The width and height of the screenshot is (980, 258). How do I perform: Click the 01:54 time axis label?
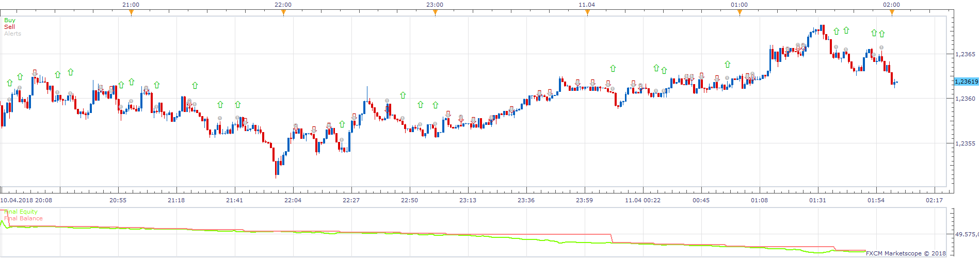876,200
